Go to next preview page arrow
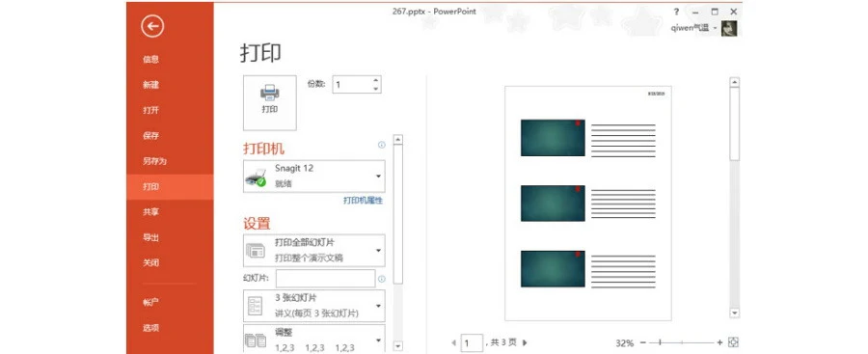 525,343
